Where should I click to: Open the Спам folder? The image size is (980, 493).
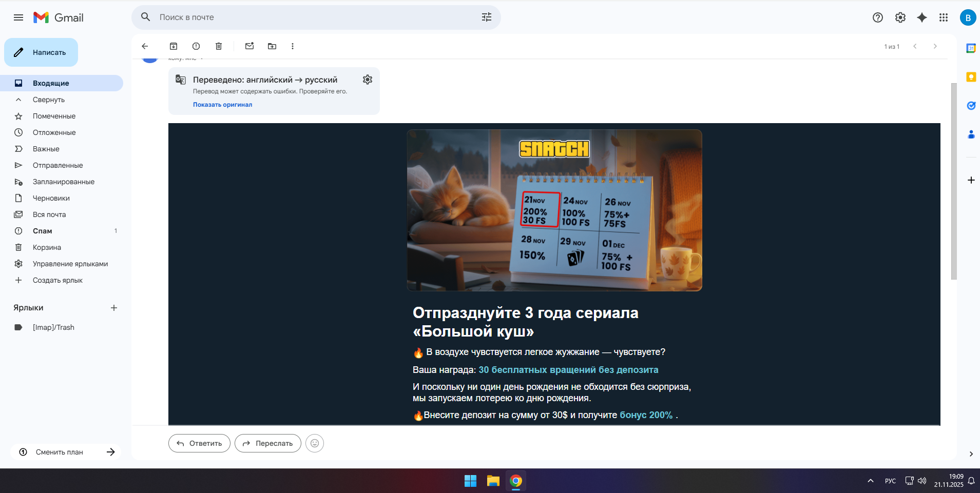tap(43, 231)
